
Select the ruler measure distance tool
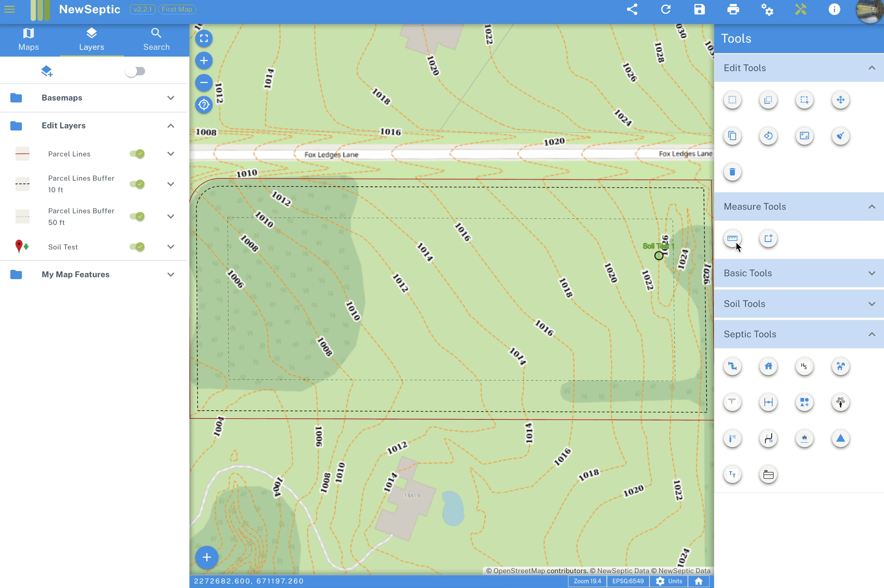[732, 238]
